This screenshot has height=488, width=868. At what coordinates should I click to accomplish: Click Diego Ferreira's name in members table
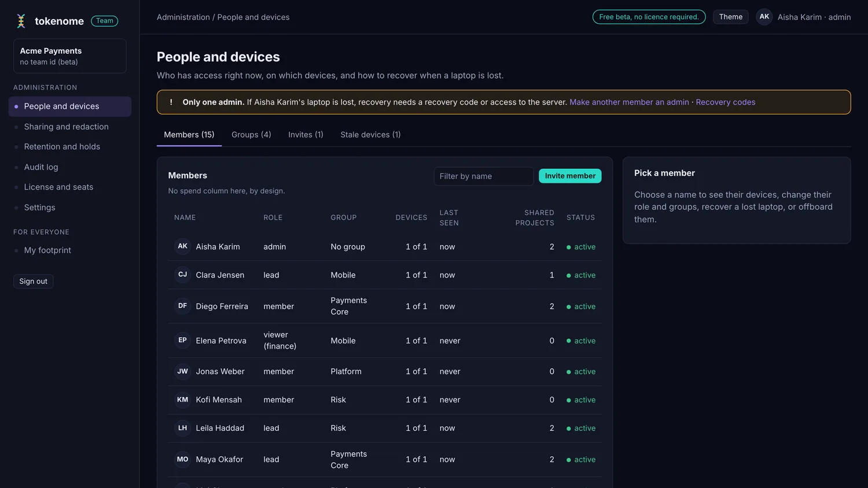pos(222,306)
